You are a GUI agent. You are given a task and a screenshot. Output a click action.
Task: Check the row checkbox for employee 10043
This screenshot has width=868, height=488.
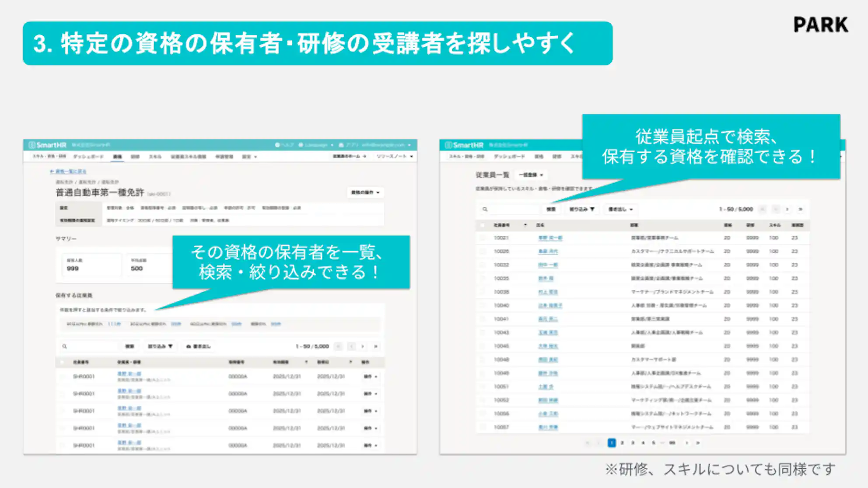pos(483,333)
